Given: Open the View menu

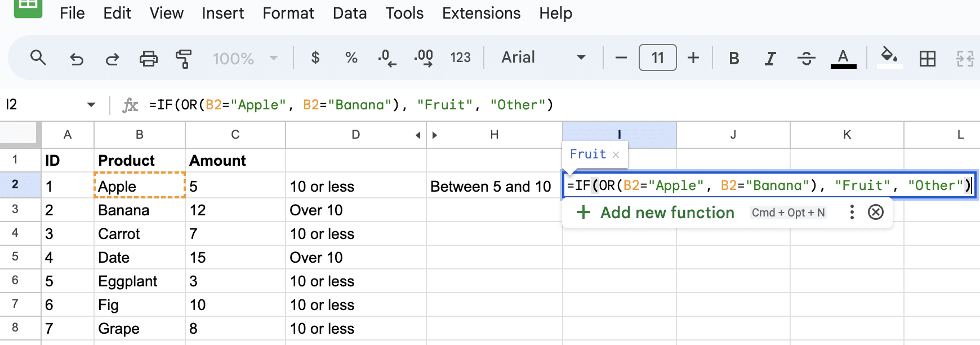Looking at the screenshot, I should coord(166,13).
